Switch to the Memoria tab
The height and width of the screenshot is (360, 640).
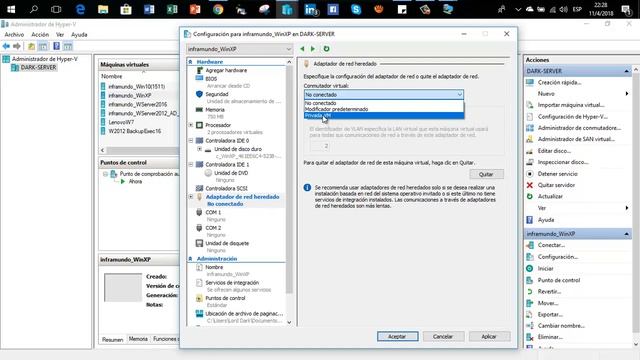(x=138, y=339)
